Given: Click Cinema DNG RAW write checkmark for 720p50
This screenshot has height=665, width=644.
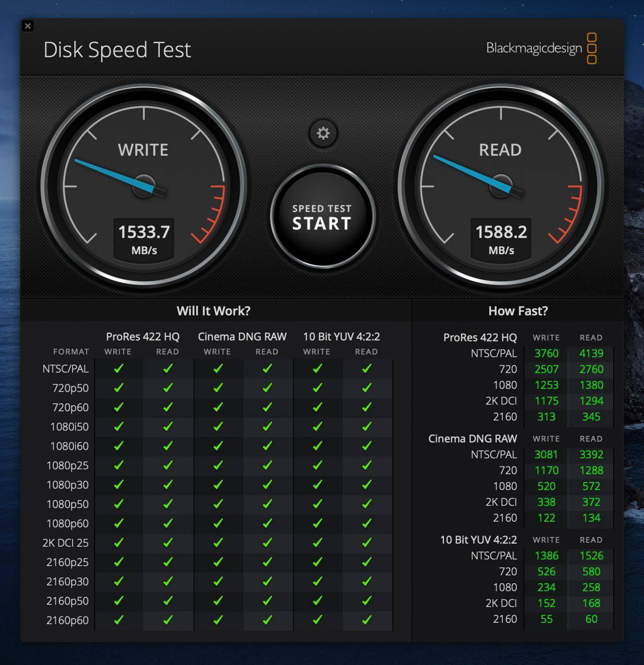Looking at the screenshot, I should point(218,388).
